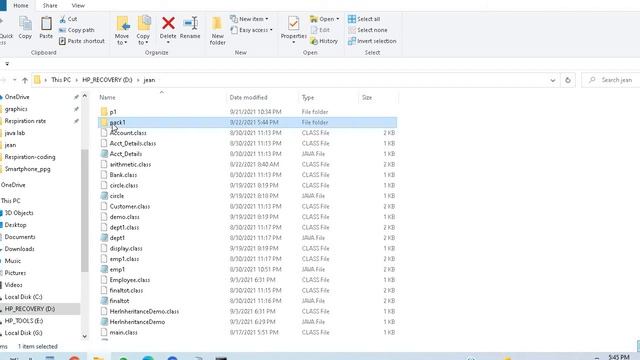Click jean in the address breadcrumb

click(x=149, y=80)
